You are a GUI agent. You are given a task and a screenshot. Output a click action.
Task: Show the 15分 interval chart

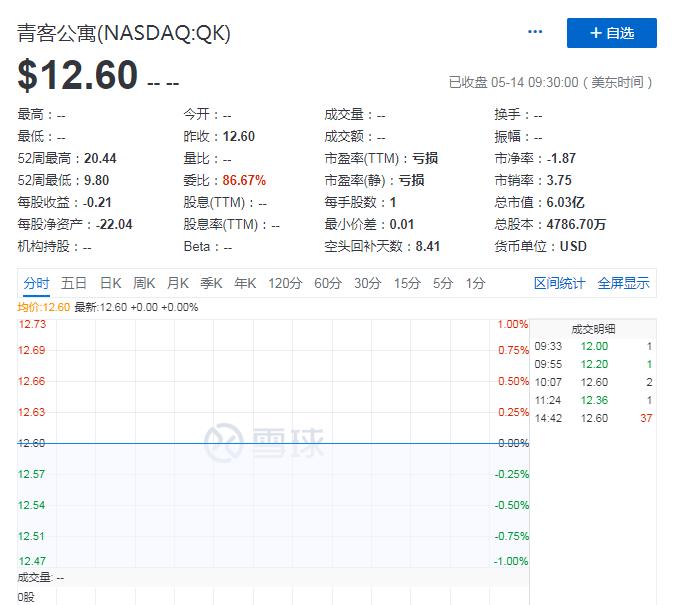click(407, 283)
